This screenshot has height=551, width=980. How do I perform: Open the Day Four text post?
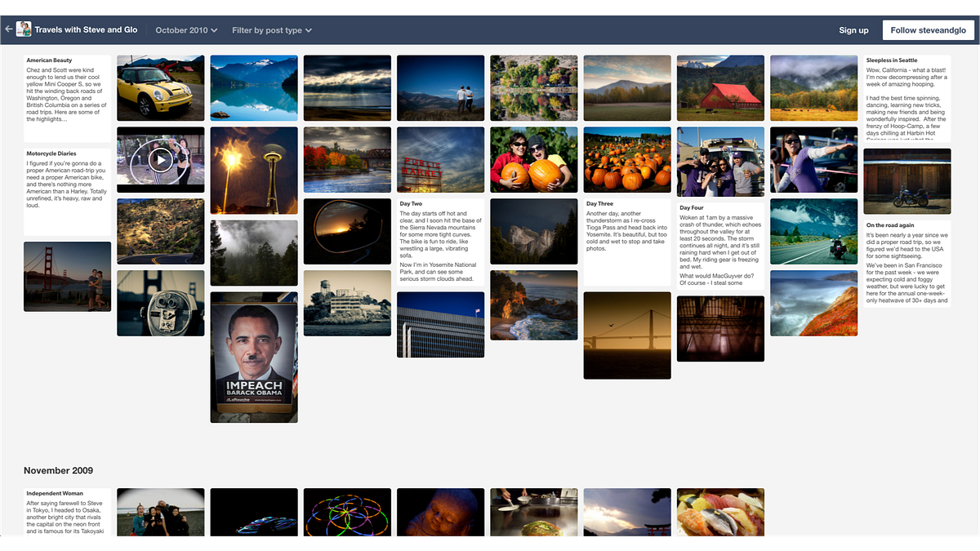coord(720,246)
